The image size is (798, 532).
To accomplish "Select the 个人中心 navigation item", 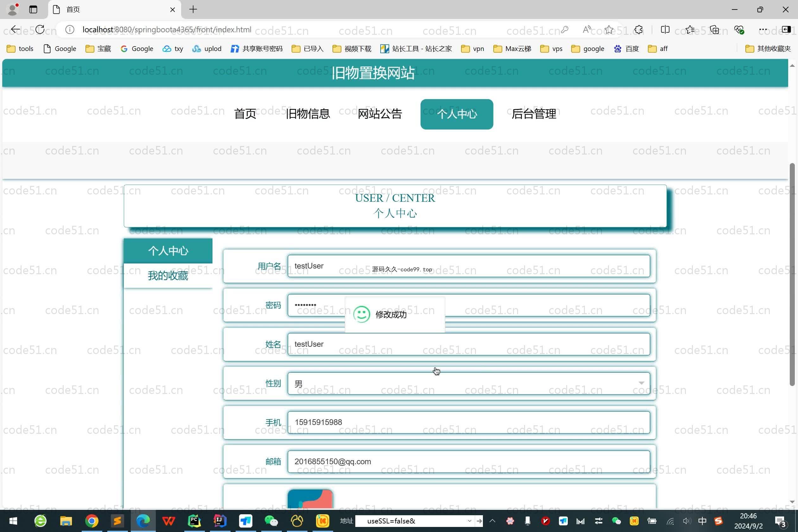I will [x=457, y=114].
